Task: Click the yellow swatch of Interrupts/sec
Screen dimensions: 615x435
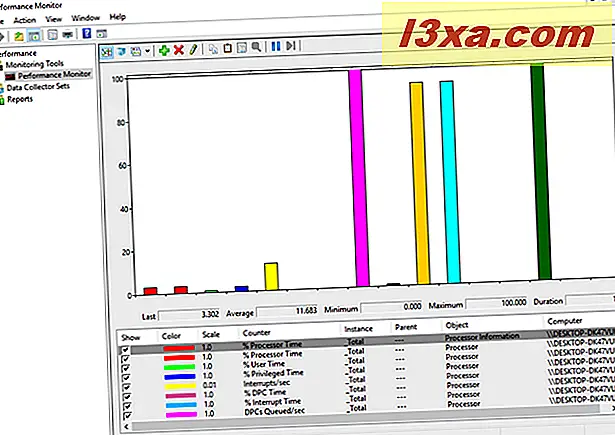Action: point(180,386)
